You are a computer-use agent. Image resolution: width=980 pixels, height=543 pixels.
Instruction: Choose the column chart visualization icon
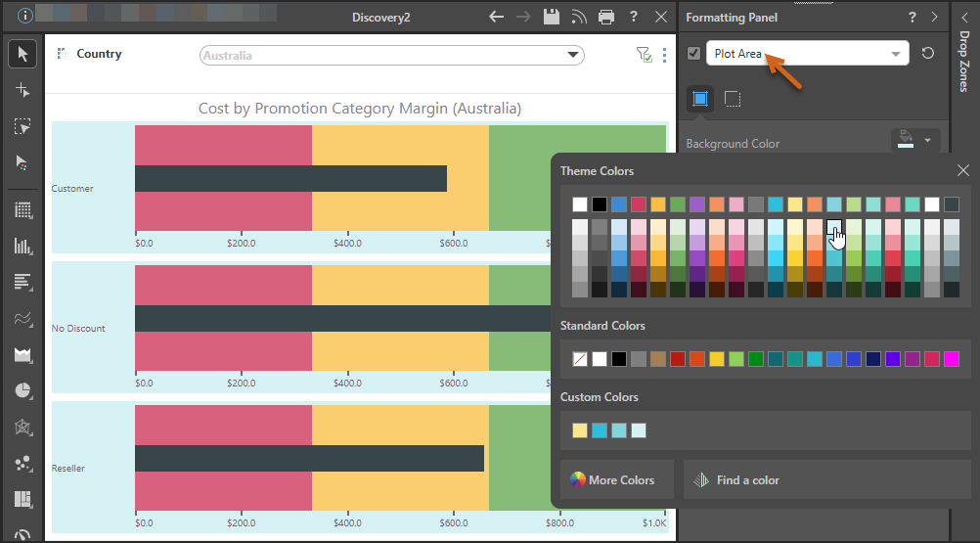[22, 246]
